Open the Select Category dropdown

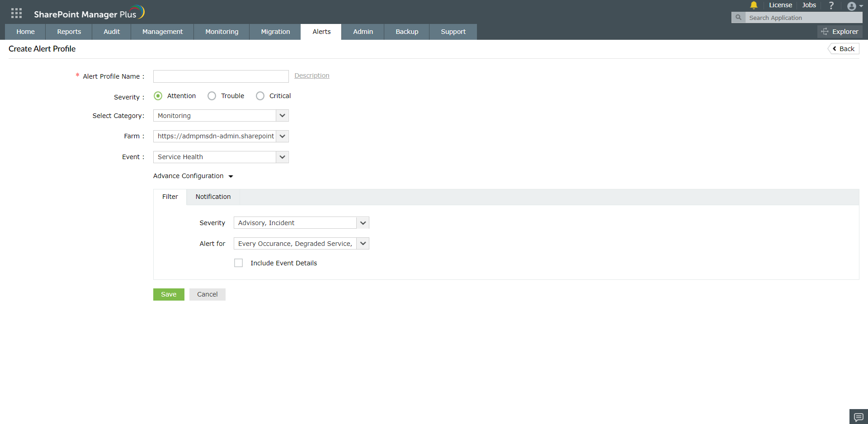(x=282, y=116)
